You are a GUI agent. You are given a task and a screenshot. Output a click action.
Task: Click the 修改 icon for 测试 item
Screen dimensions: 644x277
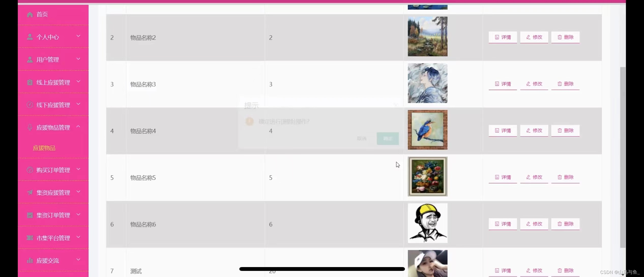[534, 270]
